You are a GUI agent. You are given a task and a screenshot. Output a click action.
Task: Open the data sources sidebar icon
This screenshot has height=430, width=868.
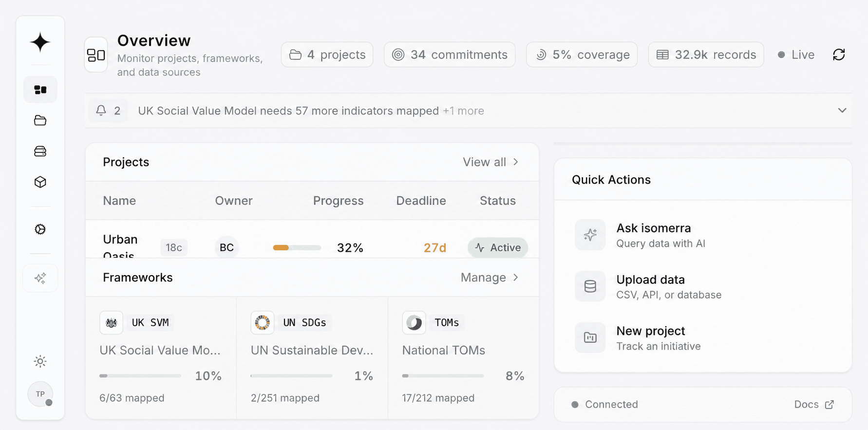pos(40,151)
